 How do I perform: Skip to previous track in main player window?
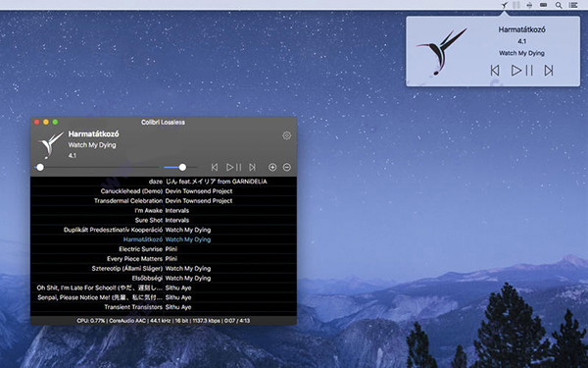point(215,167)
